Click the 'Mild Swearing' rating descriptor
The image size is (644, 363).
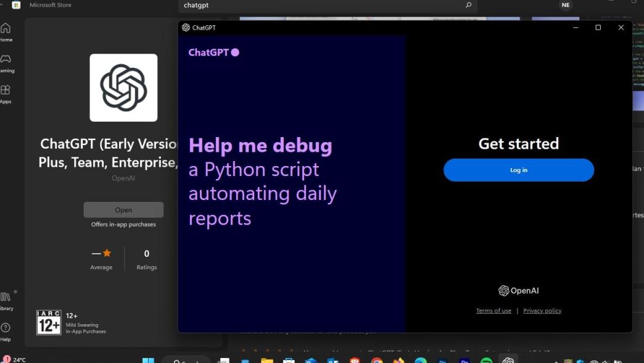81,325
